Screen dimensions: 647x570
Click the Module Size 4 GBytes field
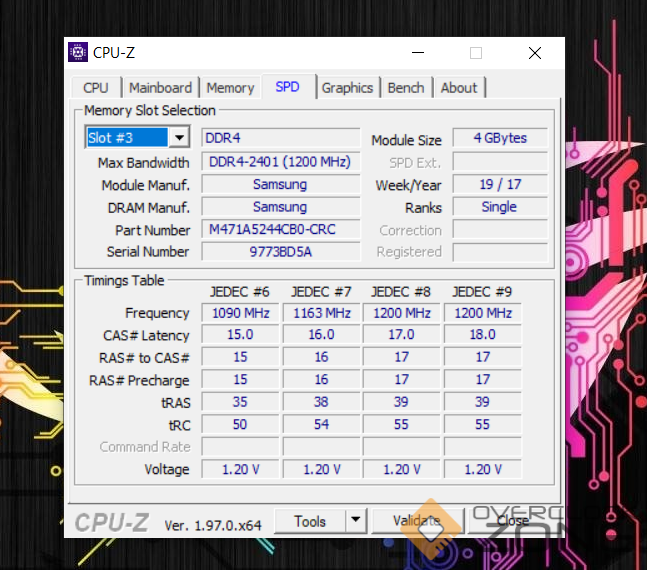click(499, 138)
